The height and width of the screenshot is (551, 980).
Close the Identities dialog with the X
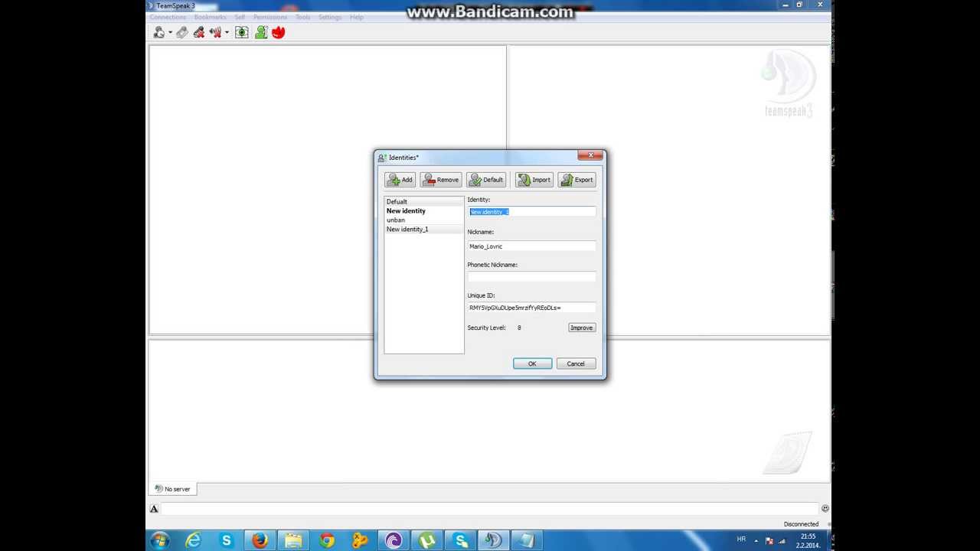point(590,155)
